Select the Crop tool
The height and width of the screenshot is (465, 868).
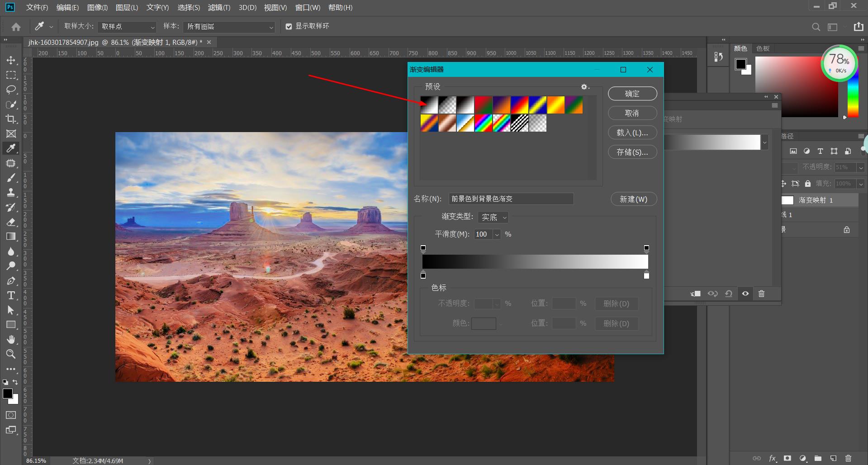point(11,119)
